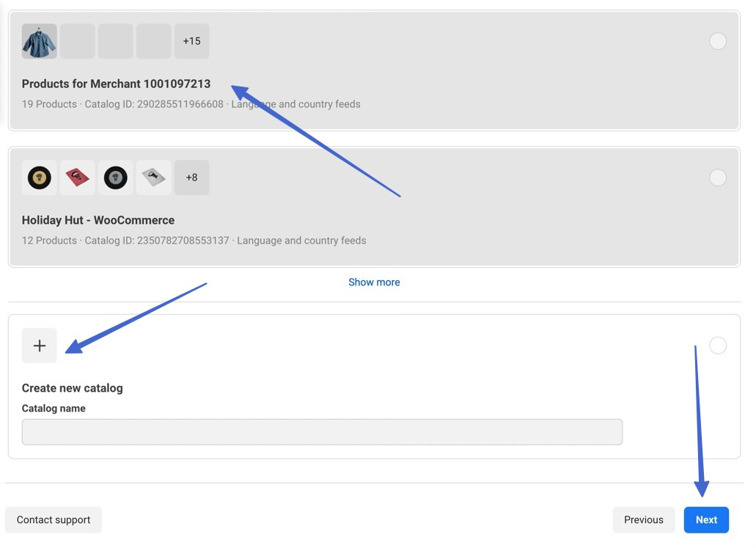Choose the Create new catalog radio option
Viewport: 756px width, 548px height.
(x=718, y=346)
